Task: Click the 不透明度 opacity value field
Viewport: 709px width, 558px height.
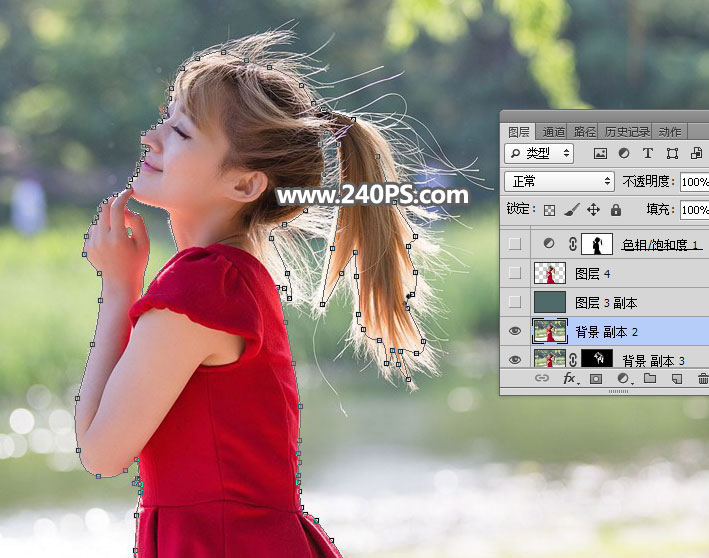Action: pyautogui.click(x=695, y=182)
